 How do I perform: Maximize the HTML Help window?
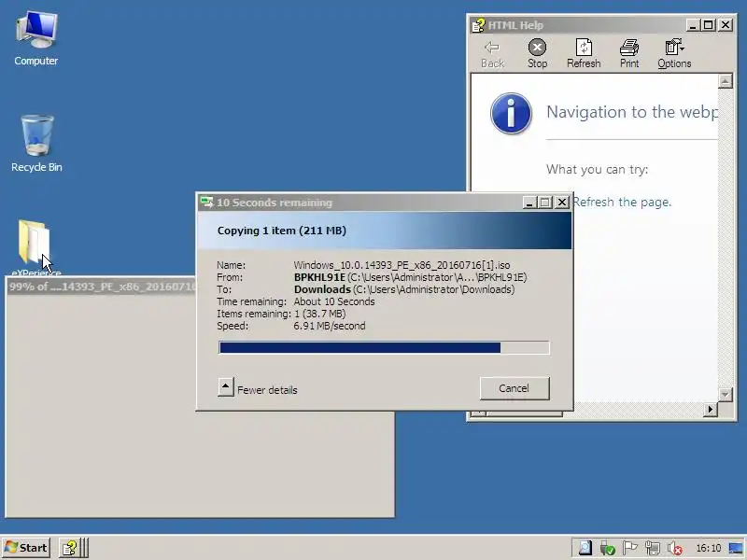[x=709, y=25]
